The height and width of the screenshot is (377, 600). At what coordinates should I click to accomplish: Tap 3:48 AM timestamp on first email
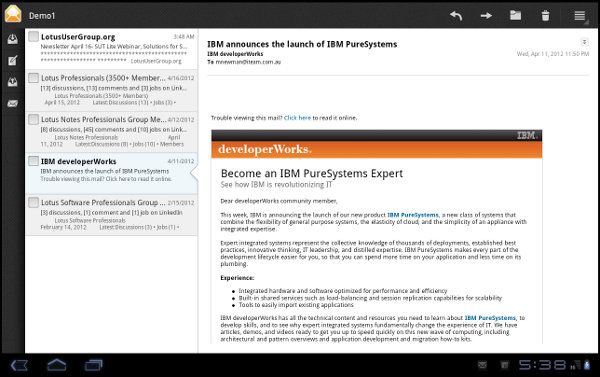click(x=184, y=37)
